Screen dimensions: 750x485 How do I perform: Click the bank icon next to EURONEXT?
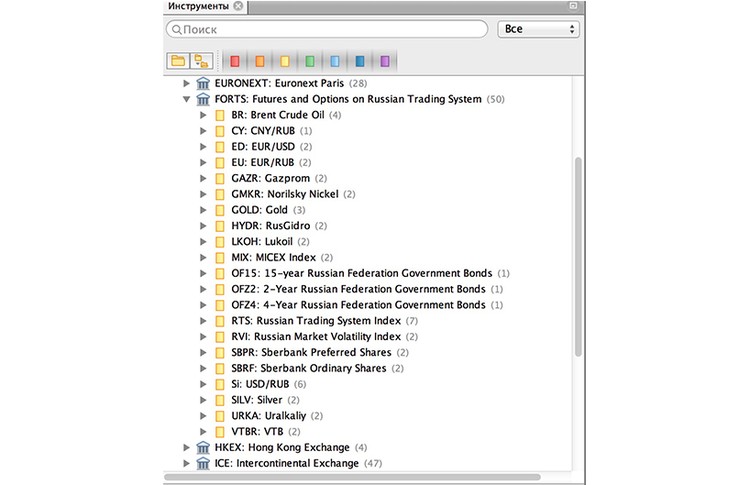(203, 83)
